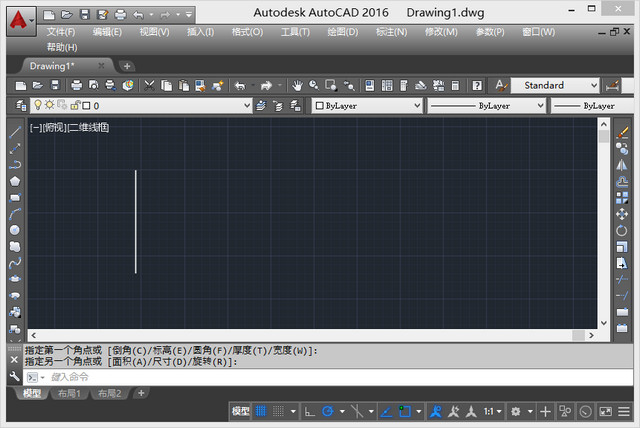Click the Make Object's Layer Current icon
The width and height of the screenshot is (640, 428).
click(x=261, y=106)
